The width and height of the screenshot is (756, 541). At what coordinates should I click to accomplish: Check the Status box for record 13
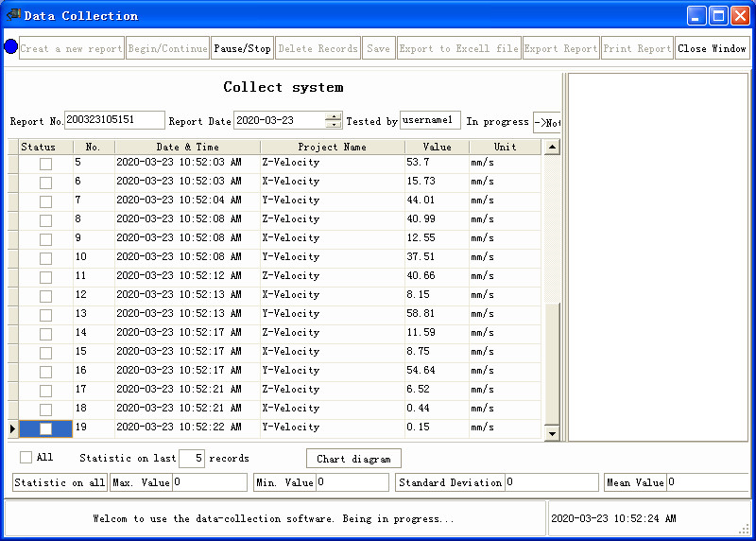tap(45, 315)
